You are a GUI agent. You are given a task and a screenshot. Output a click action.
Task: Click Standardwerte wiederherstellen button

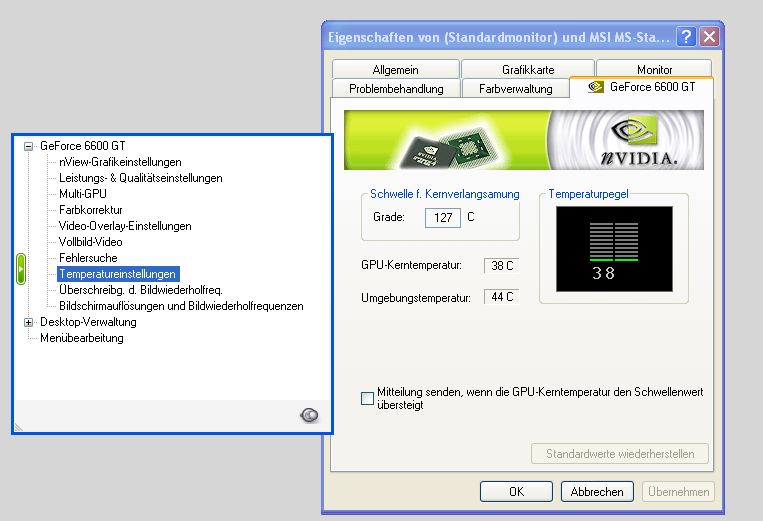pos(620,453)
